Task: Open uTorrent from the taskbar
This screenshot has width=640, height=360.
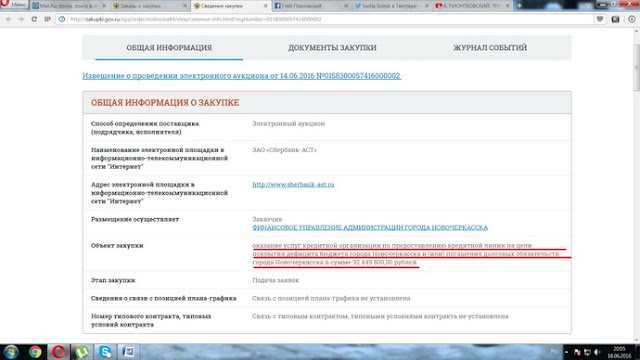Action: [x=82, y=352]
